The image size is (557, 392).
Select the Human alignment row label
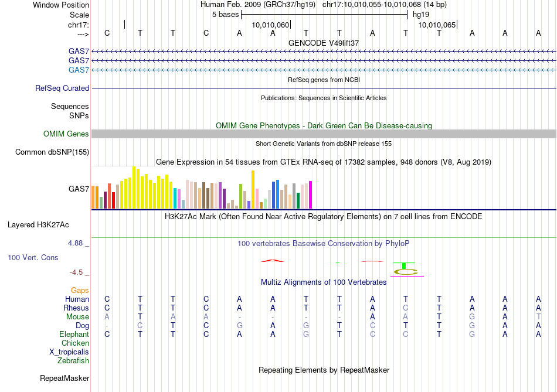[x=77, y=299]
